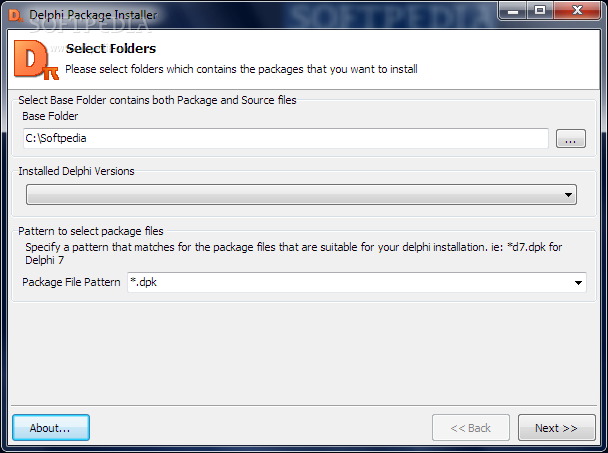Image resolution: width=608 pixels, height=453 pixels.
Task: Browse for a base folder with the ellipsis button
Action: pyautogui.click(x=570, y=139)
